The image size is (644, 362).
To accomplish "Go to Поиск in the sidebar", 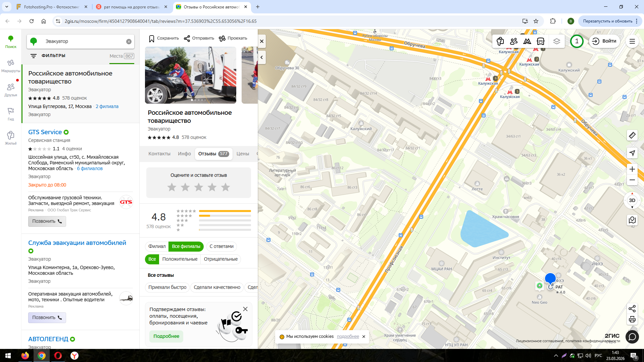I will pos(11,42).
